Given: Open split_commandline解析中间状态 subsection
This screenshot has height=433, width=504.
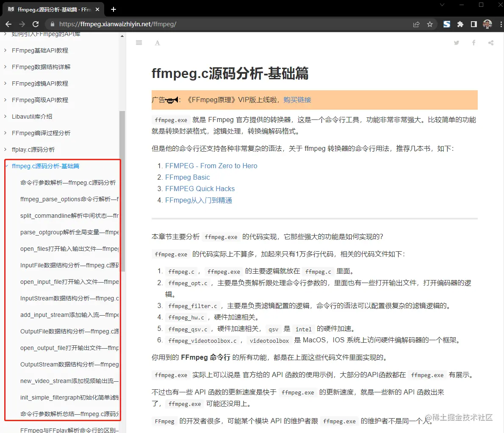Looking at the screenshot, I should (69, 216).
